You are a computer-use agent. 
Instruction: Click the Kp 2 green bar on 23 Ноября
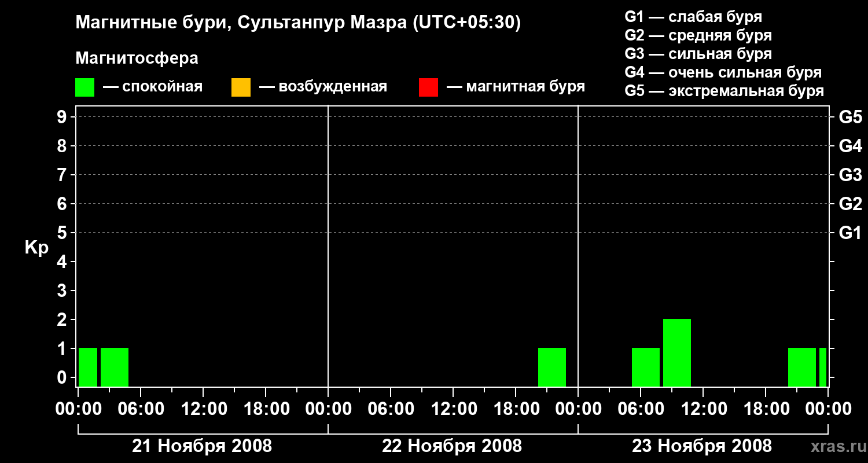tap(677, 352)
